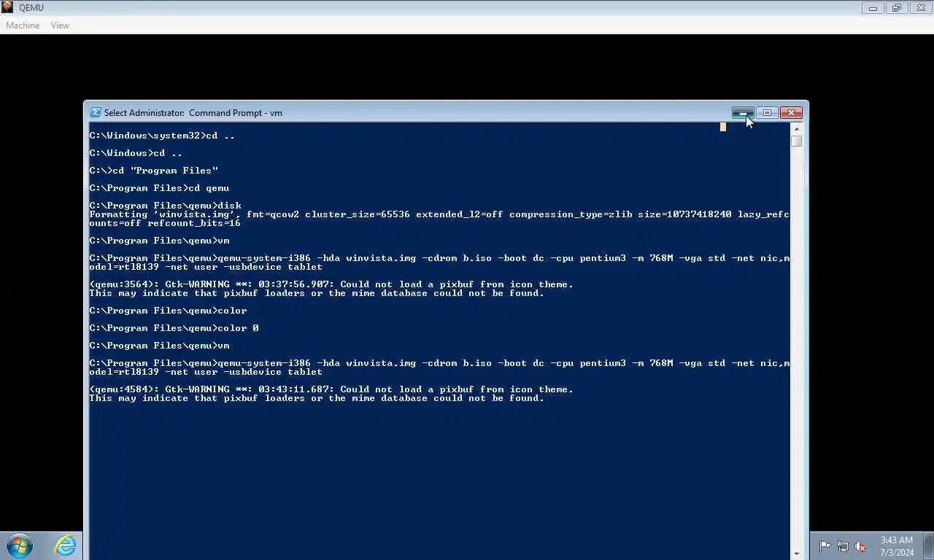Image resolution: width=934 pixels, height=560 pixels.
Task: Click the text 'ounts=off refcount_bits=16'
Action: click(165, 223)
